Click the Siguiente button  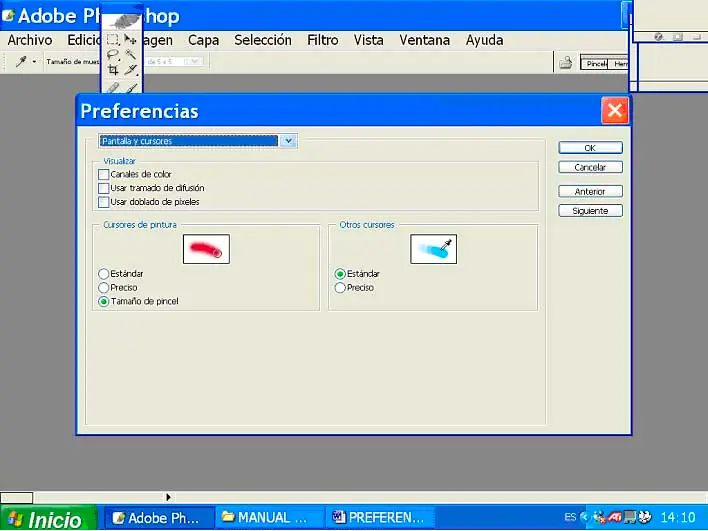pyautogui.click(x=590, y=211)
